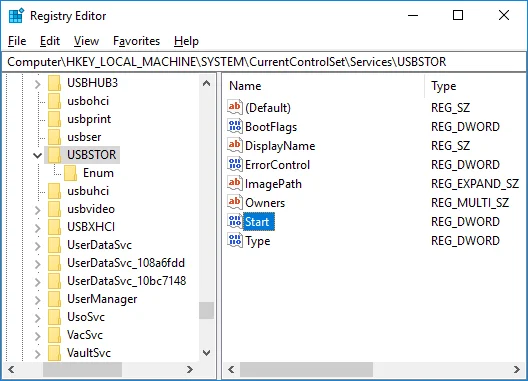Click the usbvideo folder icon

[x=54, y=209]
